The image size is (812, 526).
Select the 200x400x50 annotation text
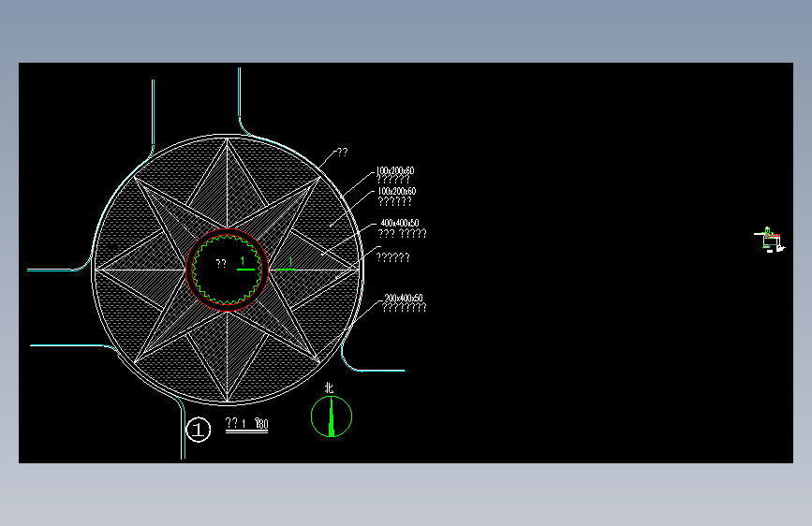point(404,299)
